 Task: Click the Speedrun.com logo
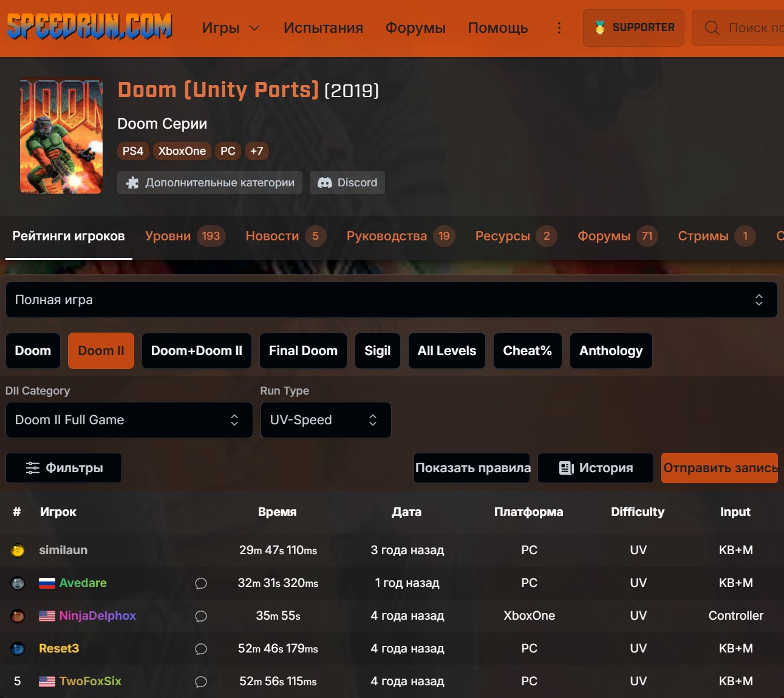89,27
